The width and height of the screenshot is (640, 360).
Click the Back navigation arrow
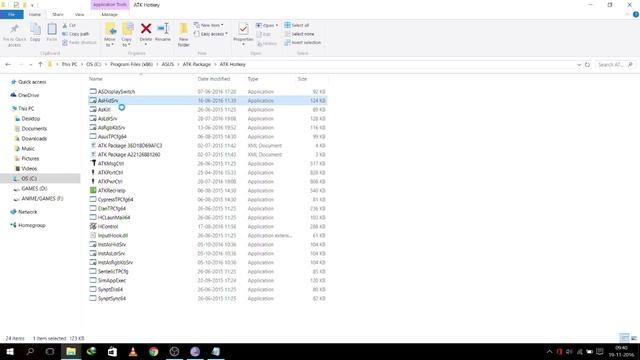[x=8, y=64]
